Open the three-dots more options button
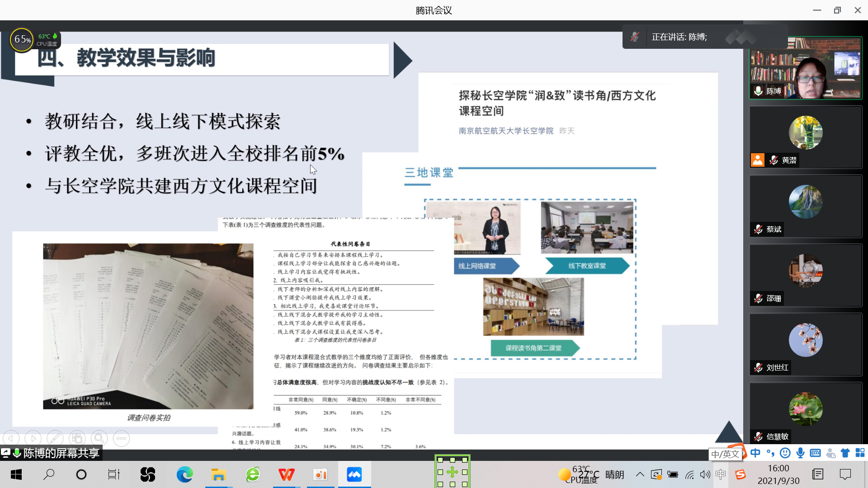The width and height of the screenshot is (868, 488). click(x=121, y=438)
